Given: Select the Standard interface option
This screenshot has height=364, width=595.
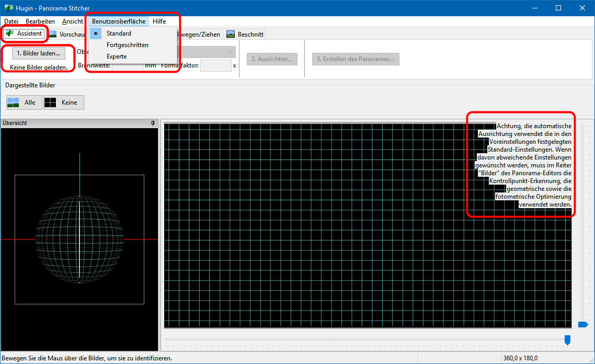Looking at the screenshot, I should (119, 33).
